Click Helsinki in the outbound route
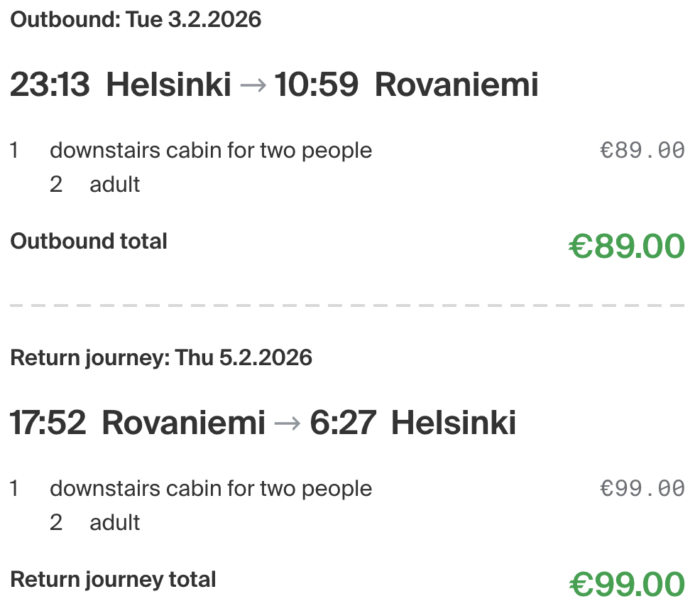 [x=168, y=85]
